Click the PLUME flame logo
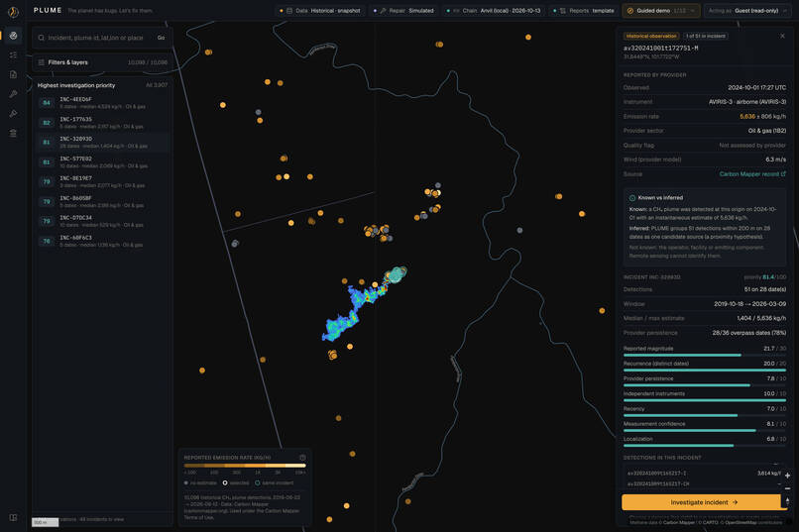 point(13,11)
